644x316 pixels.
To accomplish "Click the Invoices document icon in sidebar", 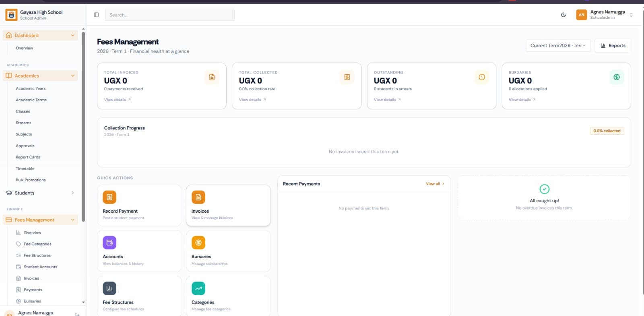I will (x=19, y=278).
